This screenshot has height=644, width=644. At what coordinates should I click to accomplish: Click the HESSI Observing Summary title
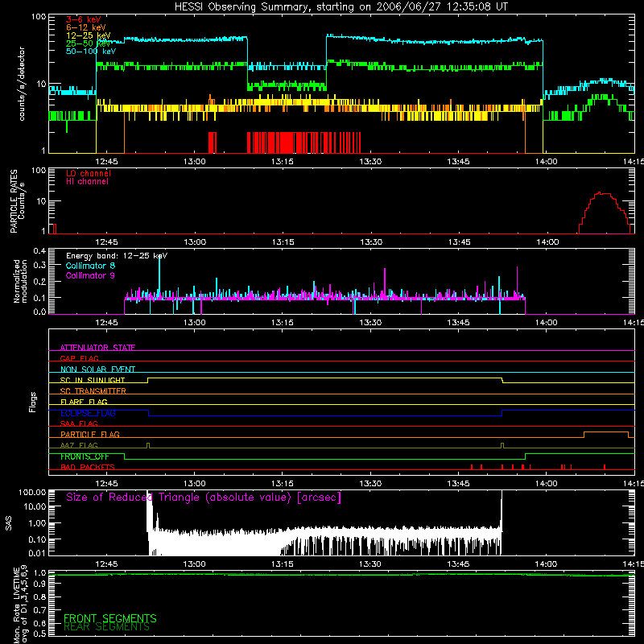pos(341,7)
